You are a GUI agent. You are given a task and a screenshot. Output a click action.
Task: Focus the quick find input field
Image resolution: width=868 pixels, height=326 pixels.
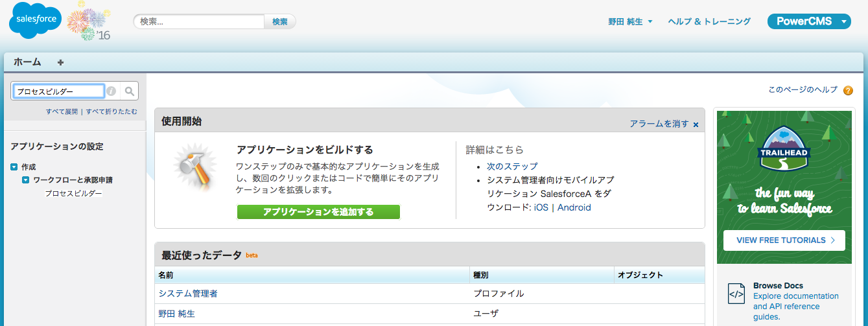pyautogui.click(x=58, y=91)
